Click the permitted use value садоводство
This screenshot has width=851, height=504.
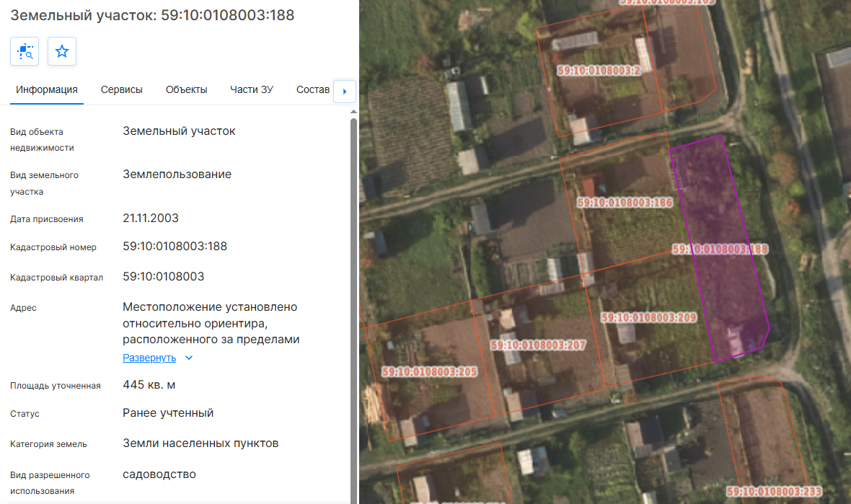pyautogui.click(x=159, y=474)
